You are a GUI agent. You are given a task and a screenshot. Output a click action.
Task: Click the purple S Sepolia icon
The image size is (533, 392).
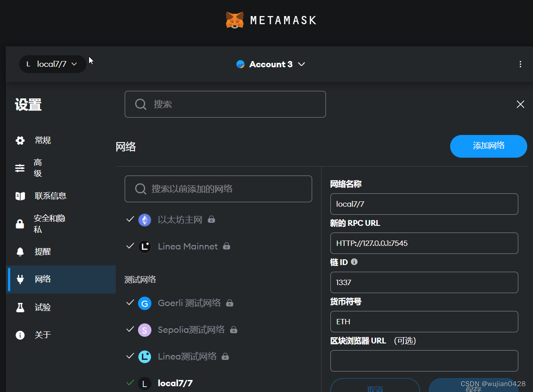pos(145,330)
